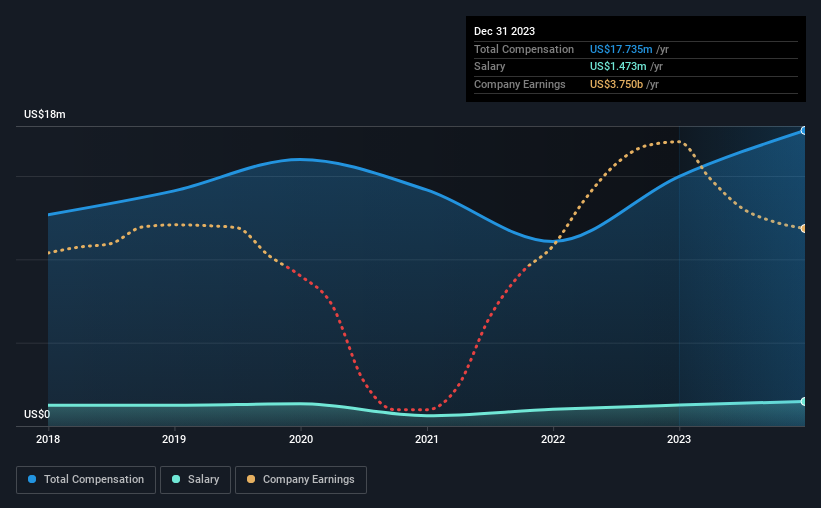This screenshot has height=508, width=821.
Task: Click the 2019 x-axis label
Action: pos(174,439)
